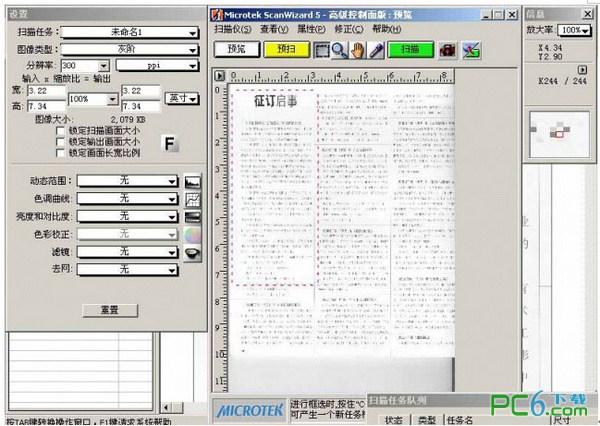Image resolution: width=600 pixels, height=426 pixels.
Task: Open the dynamic range (动态范围) settings icon
Action: point(194,181)
